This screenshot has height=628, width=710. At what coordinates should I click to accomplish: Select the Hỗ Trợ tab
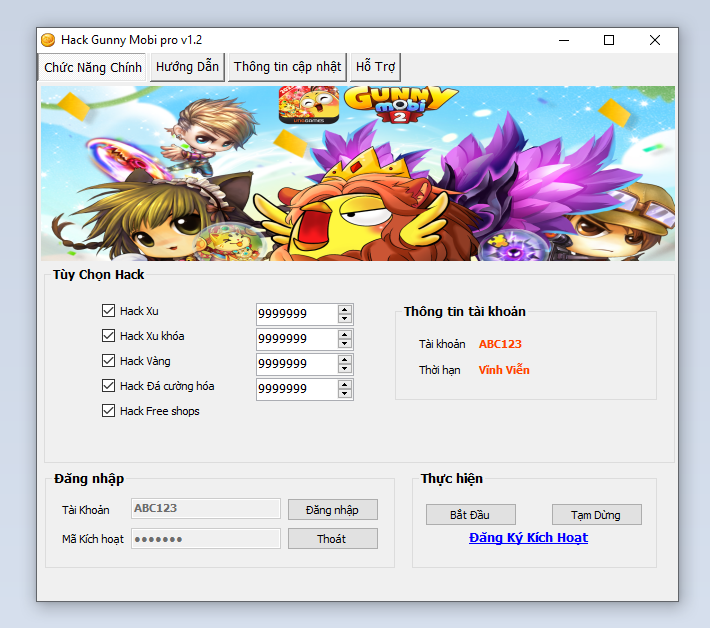tap(376, 67)
